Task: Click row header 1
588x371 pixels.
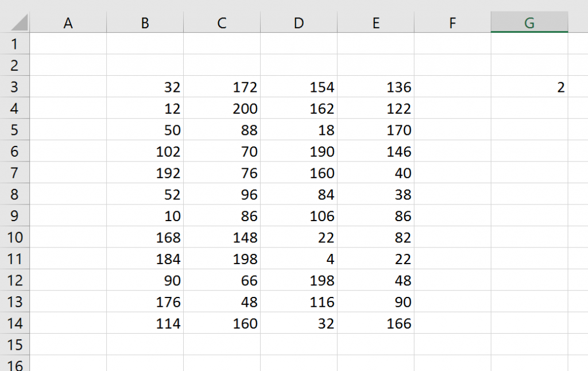Action: coord(15,44)
